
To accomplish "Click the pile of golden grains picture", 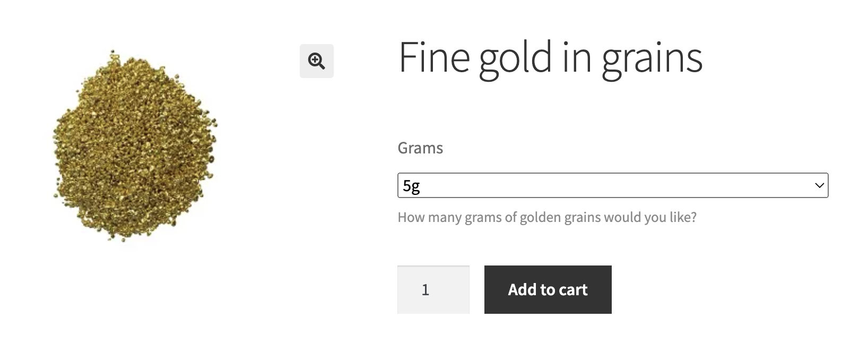I will coord(135,145).
